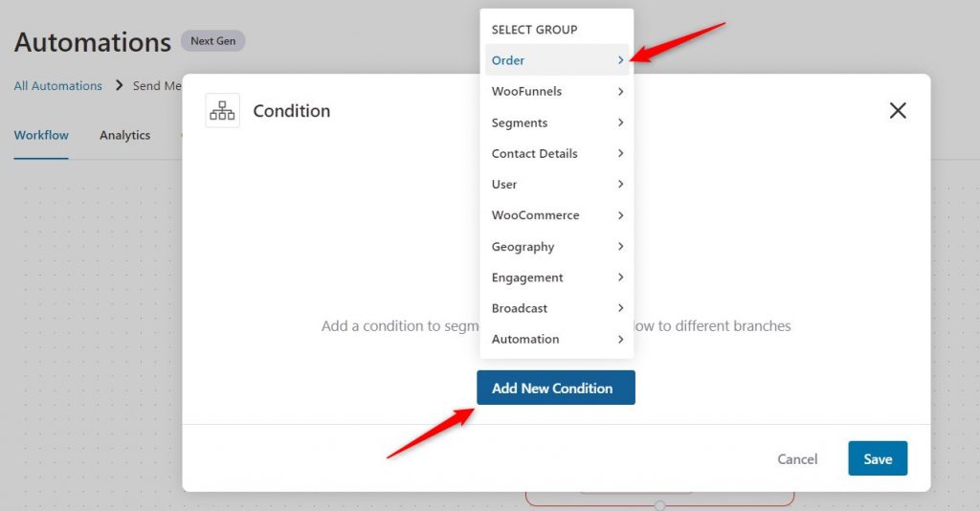Expand the Order group chevron

tap(620, 60)
